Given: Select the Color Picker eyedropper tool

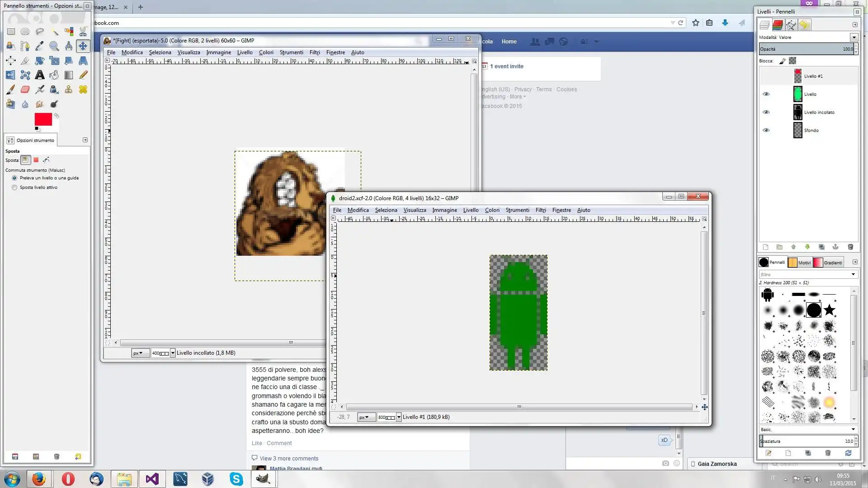Looking at the screenshot, I should click(x=40, y=46).
